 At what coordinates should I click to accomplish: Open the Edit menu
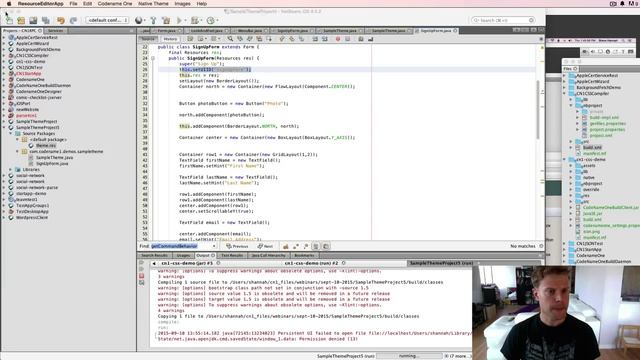87,4
